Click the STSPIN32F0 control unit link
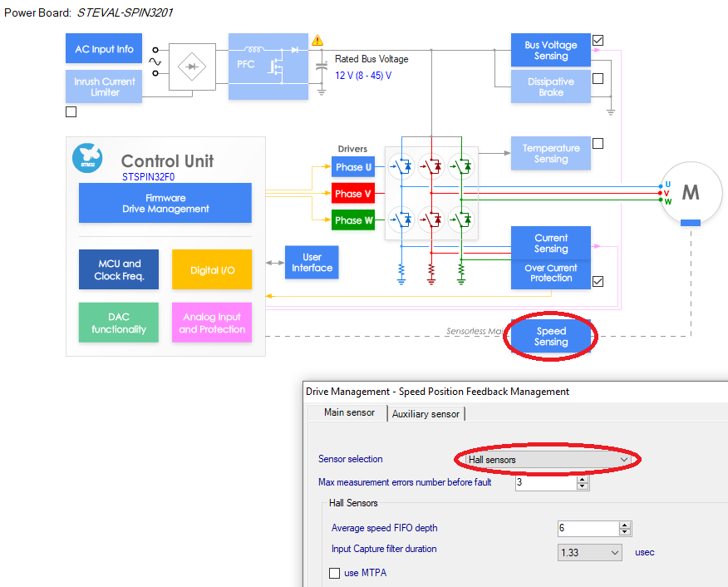 pyautogui.click(x=148, y=177)
